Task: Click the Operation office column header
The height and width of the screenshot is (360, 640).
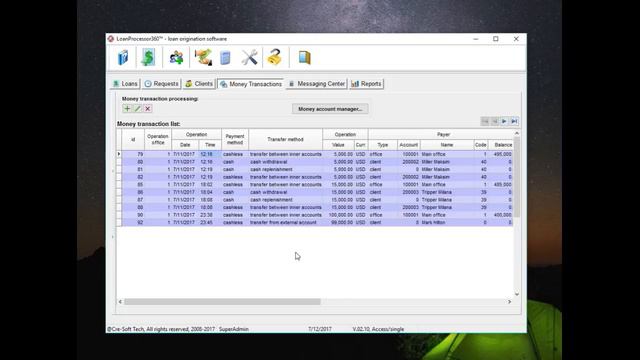Action: tap(158, 140)
